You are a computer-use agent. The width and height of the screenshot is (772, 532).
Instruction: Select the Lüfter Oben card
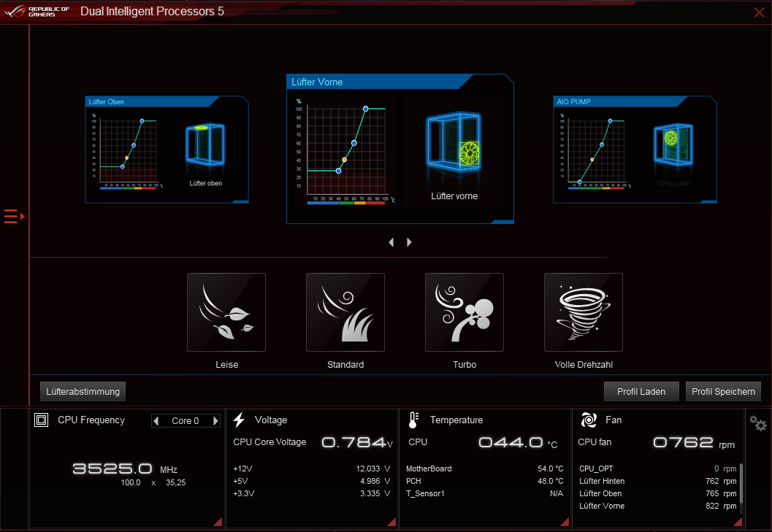tap(167, 150)
